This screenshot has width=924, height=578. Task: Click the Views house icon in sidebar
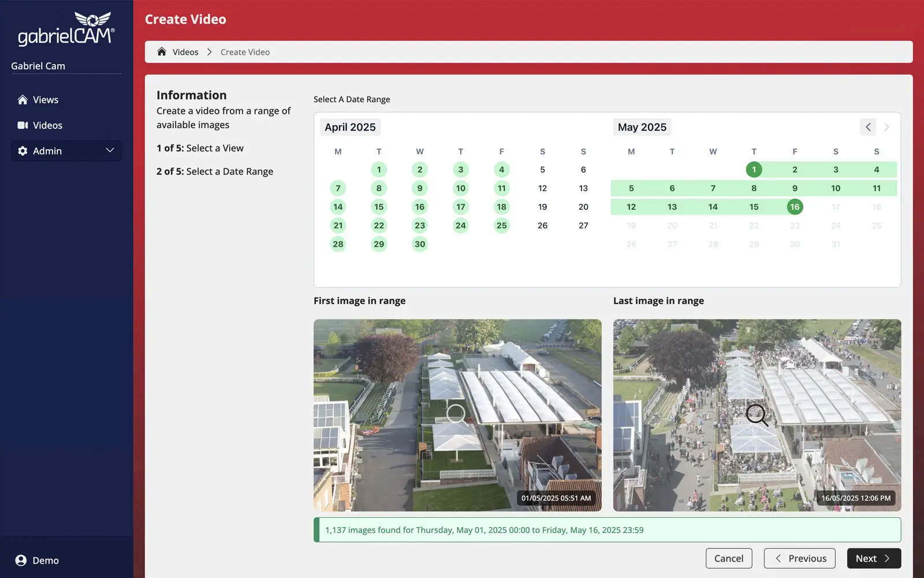[23, 100]
